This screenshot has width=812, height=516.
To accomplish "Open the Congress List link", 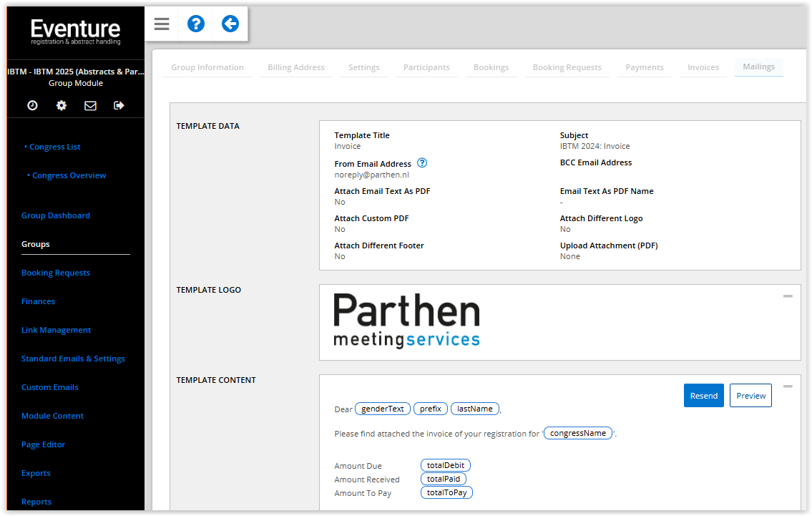I will 55,147.
